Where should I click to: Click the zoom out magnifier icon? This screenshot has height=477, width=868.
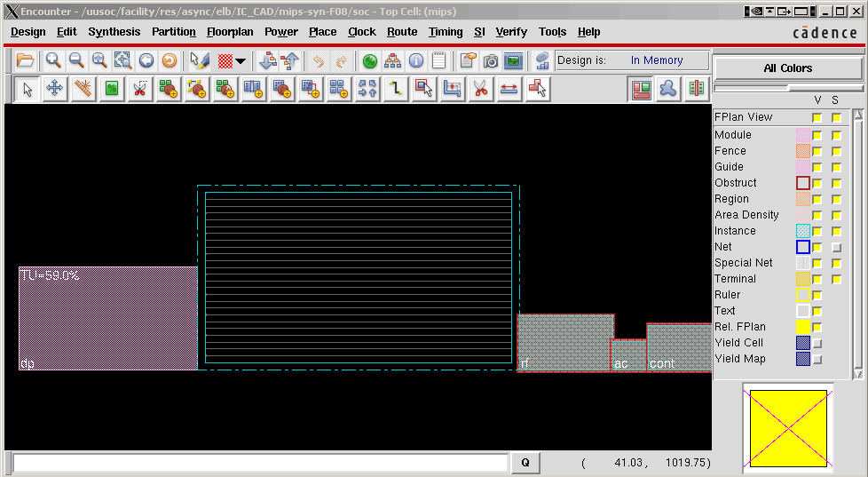(76, 60)
